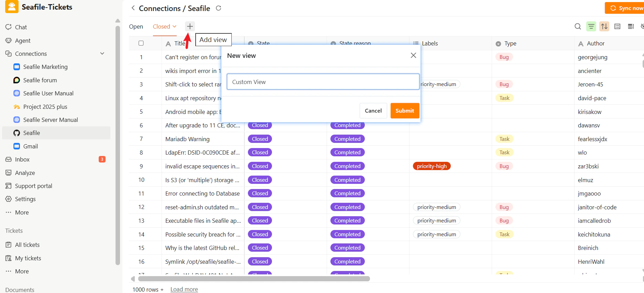Click the Load more link
644x293 pixels.
(x=184, y=289)
